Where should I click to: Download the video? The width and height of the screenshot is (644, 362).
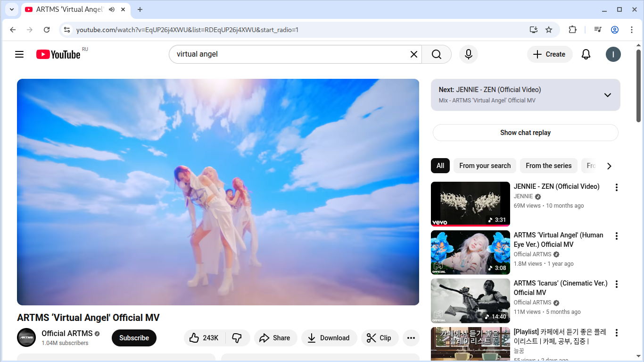pos(329,338)
